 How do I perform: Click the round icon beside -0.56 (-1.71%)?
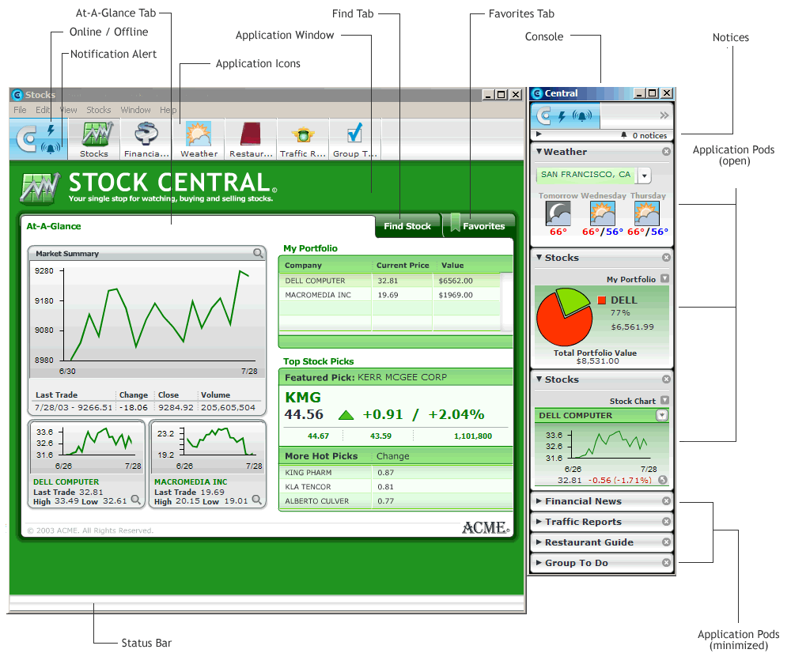coord(663,480)
